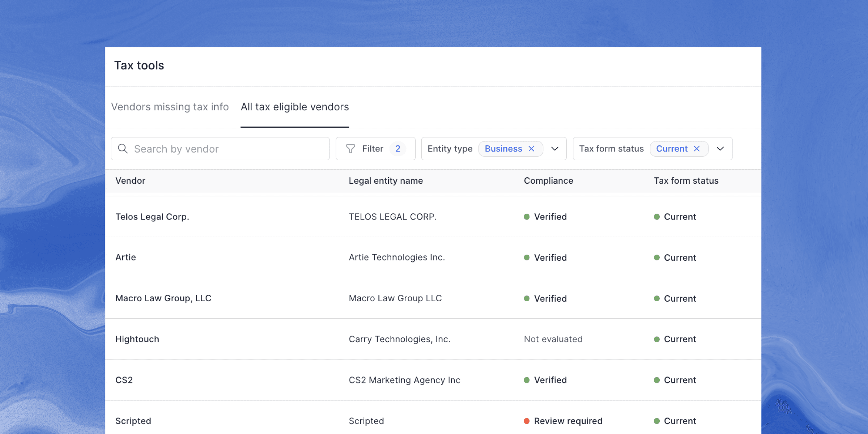
Task: Expand the Entity type dropdown chevron
Action: pos(555,149)
